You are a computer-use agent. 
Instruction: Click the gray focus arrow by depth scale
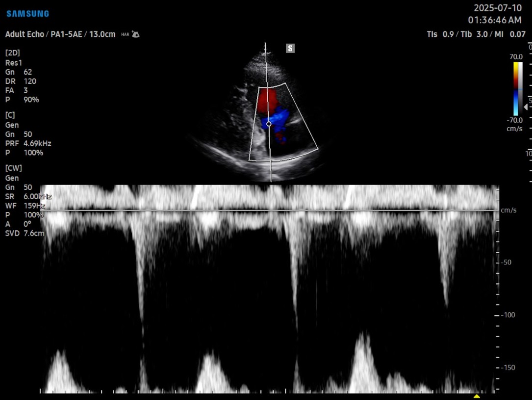tap(526, 107)
